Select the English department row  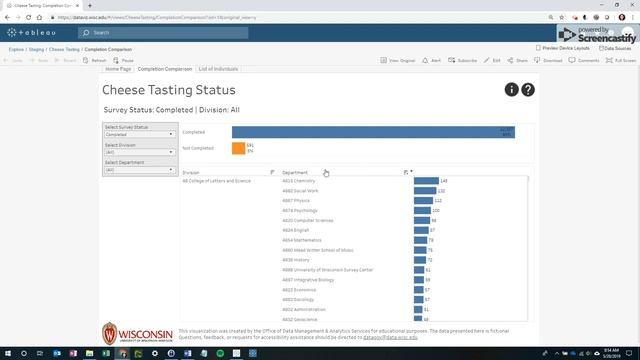(296, 230)
